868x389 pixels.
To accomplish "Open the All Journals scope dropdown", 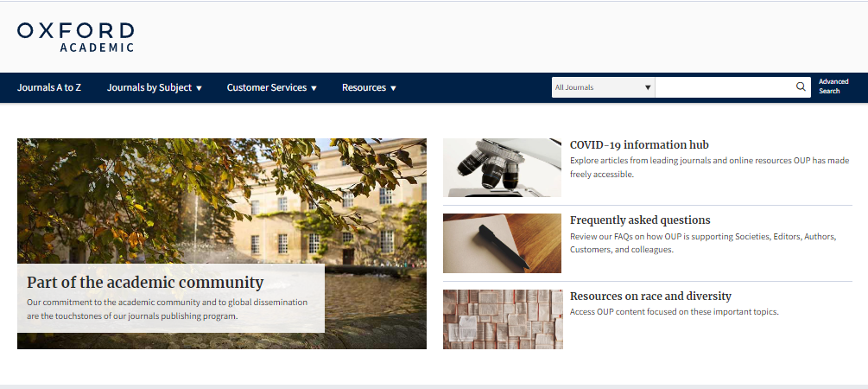I will click(x=604, y=87).
